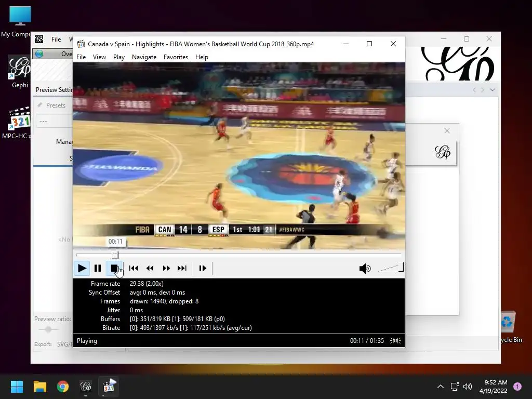532x399 pixels.
Task: Maximize the MPC-HC window
Action: pyautogui.click(x=369, y=44)
